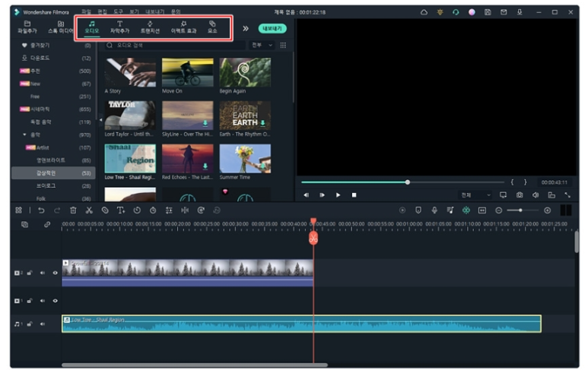Click the undo icon in timeline toolbar

pyautogui.click(x=41, y=210)
